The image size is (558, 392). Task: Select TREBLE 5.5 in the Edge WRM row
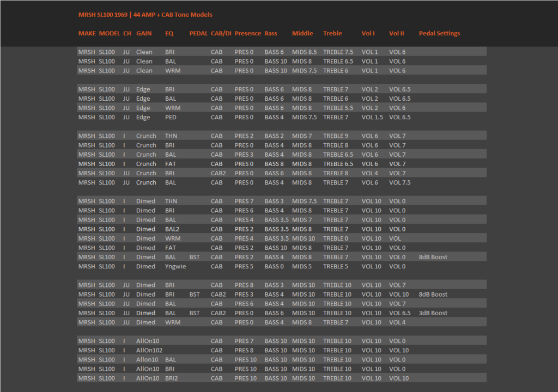pos(338,108)
